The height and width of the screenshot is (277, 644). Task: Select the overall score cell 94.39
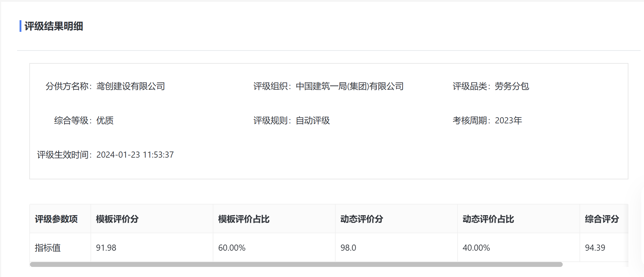pos(595,248)
